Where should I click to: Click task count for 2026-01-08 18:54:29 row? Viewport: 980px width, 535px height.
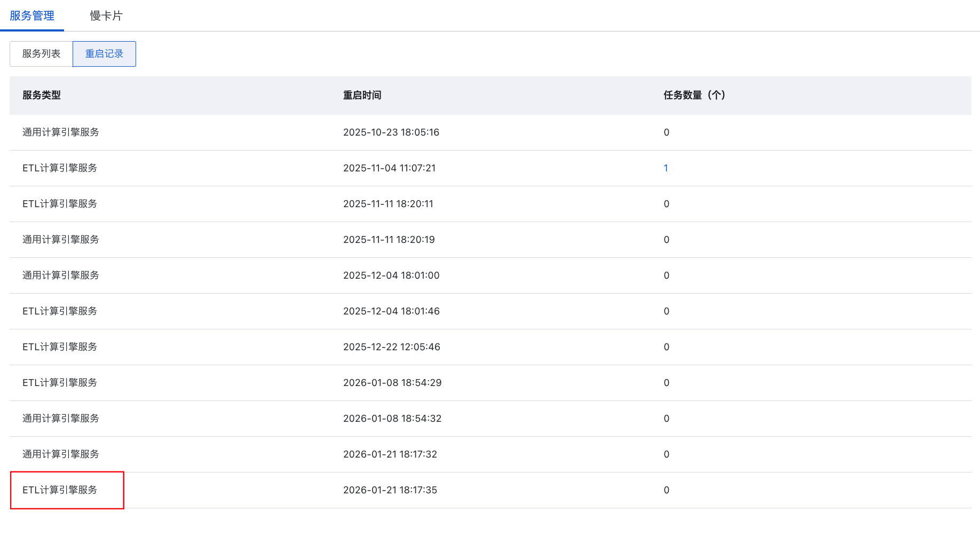666,383
